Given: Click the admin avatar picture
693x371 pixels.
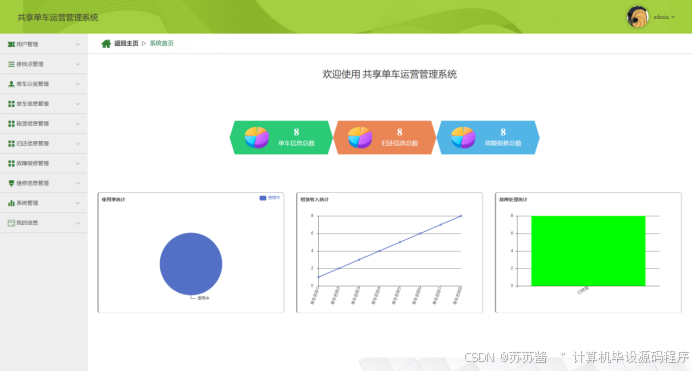Looking at the screenshot, I should 637,17.
